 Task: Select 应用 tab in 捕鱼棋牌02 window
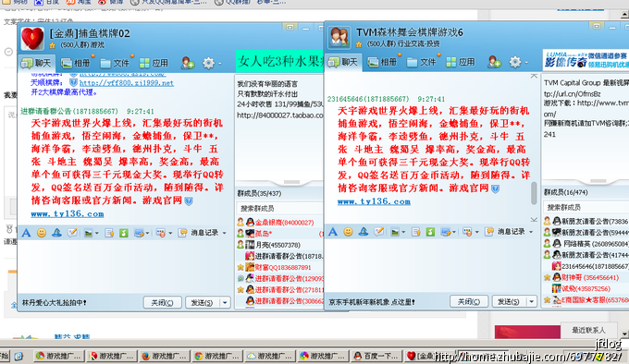(154, 63)
